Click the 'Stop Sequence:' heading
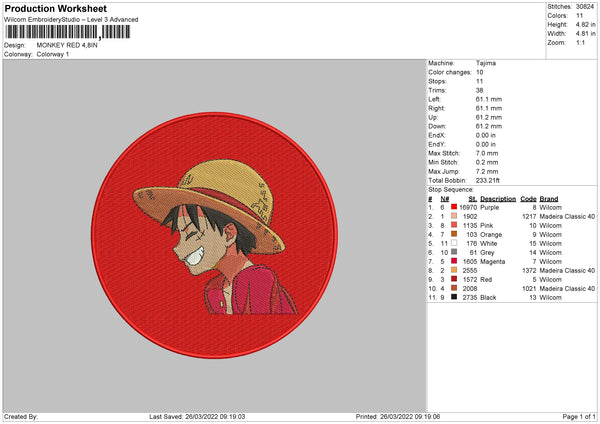The image size is (600, 424). coord(451,190)
